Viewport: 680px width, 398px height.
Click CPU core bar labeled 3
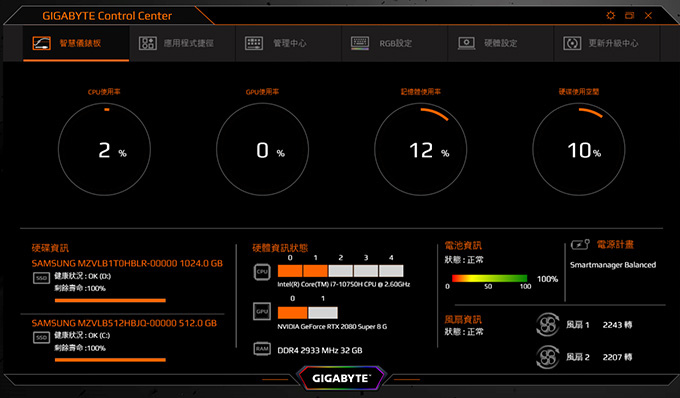point(366,271)
